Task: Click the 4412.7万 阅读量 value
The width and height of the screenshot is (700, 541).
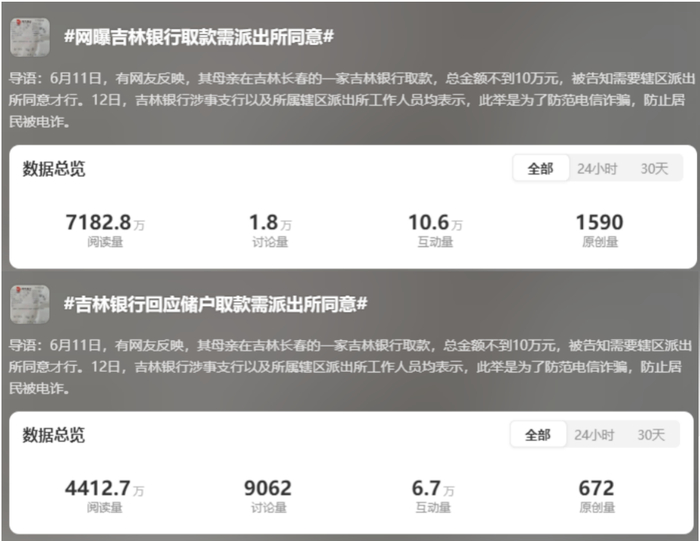Action: pyautogui.click(x=104, y=488)
